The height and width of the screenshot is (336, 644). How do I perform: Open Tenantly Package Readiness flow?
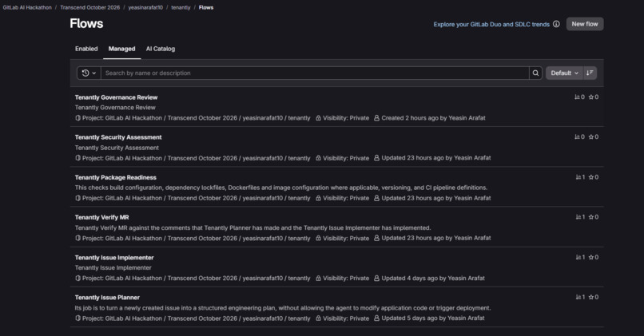pyautogui.click(x=115, y=177)
